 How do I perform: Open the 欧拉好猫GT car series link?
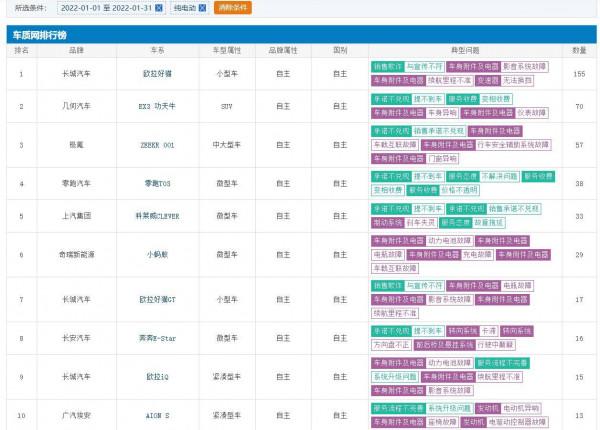[157, 300]
